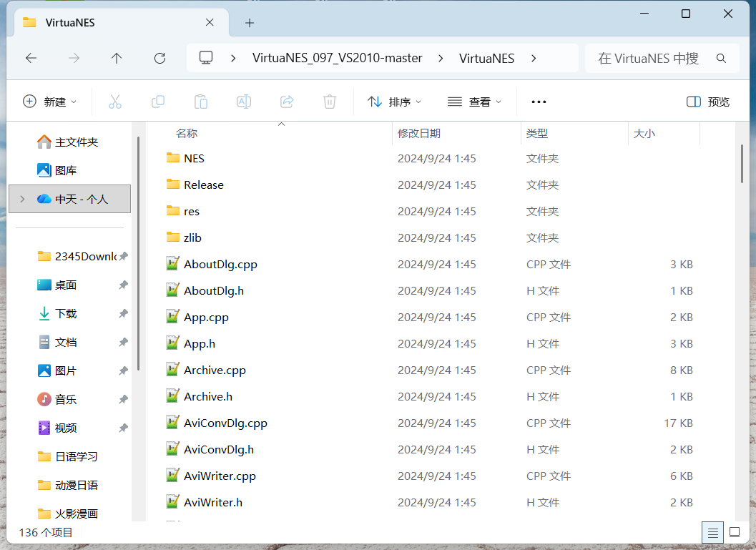Open the 查看 view dropdown
756x550 pixels.
(x=474, y=102)
